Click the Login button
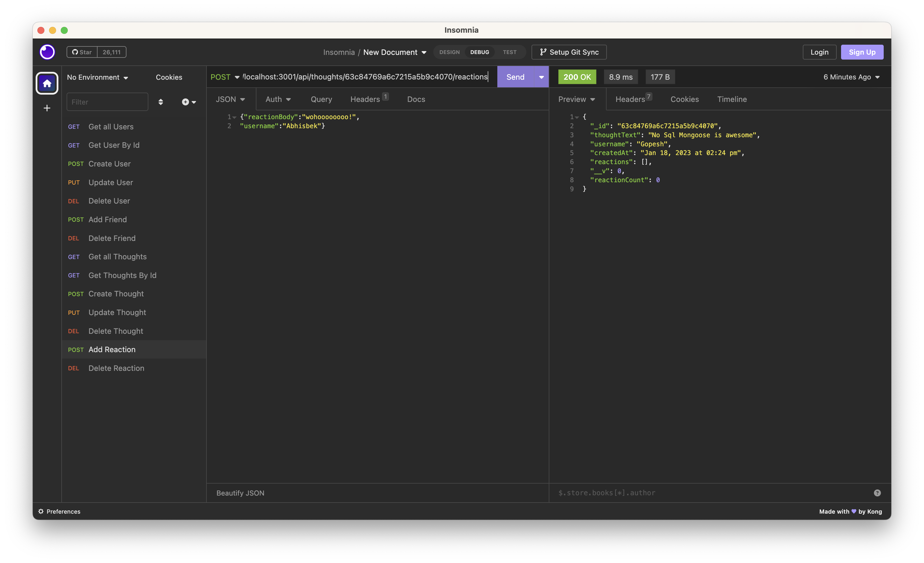The height and width of the screenshot is (563, 924). click(x=819, y=52)
